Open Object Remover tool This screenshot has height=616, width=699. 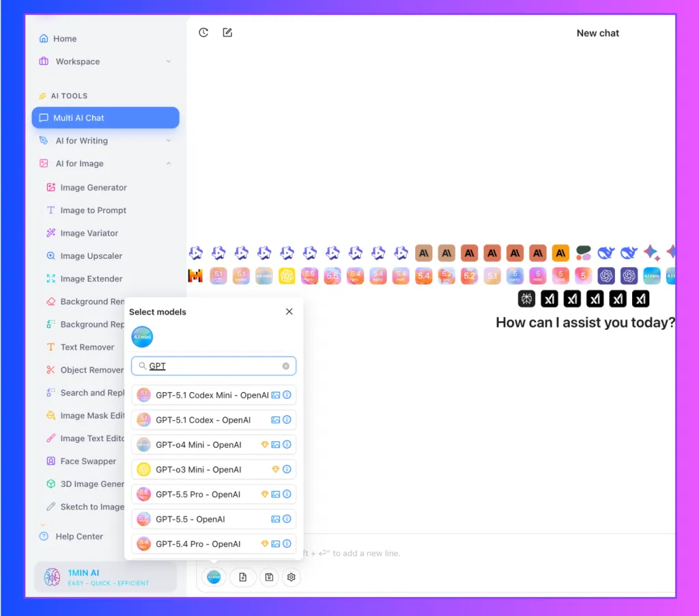click(x=85, y=369)
